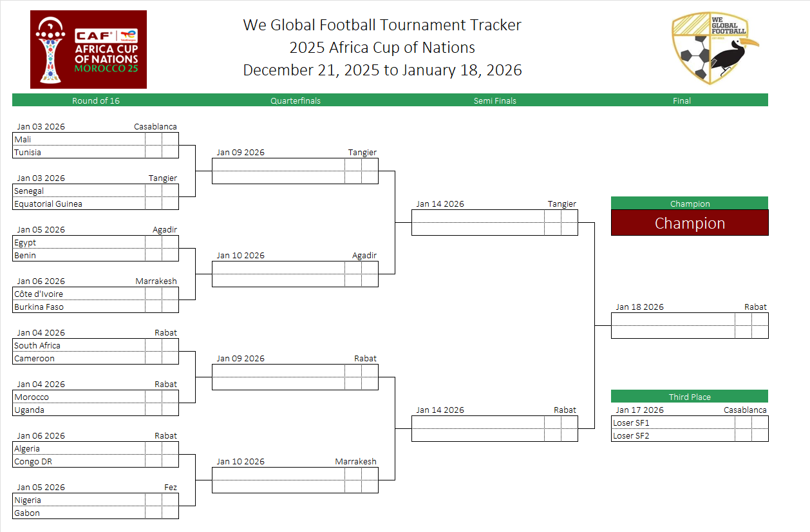The height and width of the screenshot is (532, 810).
Task: Select the Egypt team cell
Action: pos(79,242)
